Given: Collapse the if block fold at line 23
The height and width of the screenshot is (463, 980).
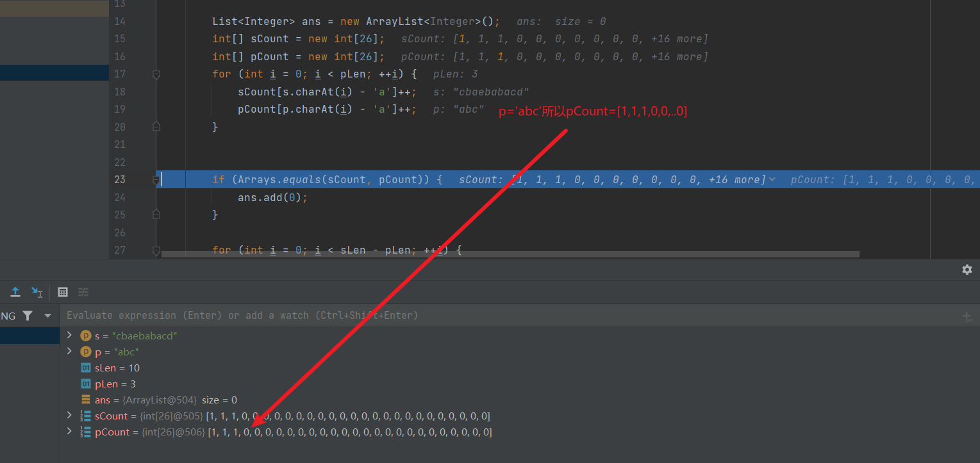Looking at the screenshot, I should (156, 180).
